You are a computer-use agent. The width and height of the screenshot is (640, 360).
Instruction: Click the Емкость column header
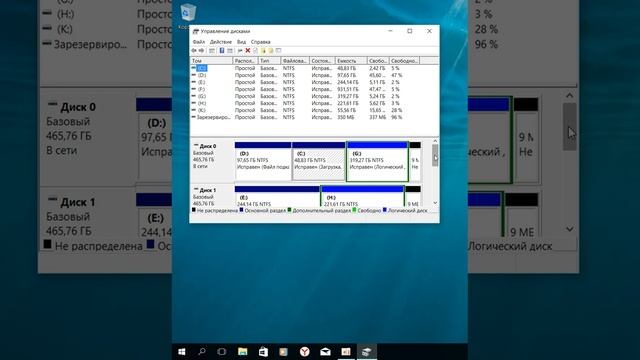(x=351, y=61)
